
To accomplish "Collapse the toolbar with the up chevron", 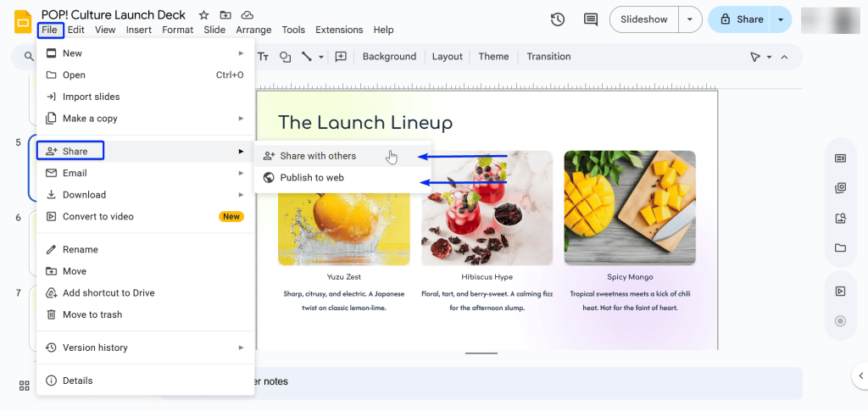I will [x=784, y=57].
